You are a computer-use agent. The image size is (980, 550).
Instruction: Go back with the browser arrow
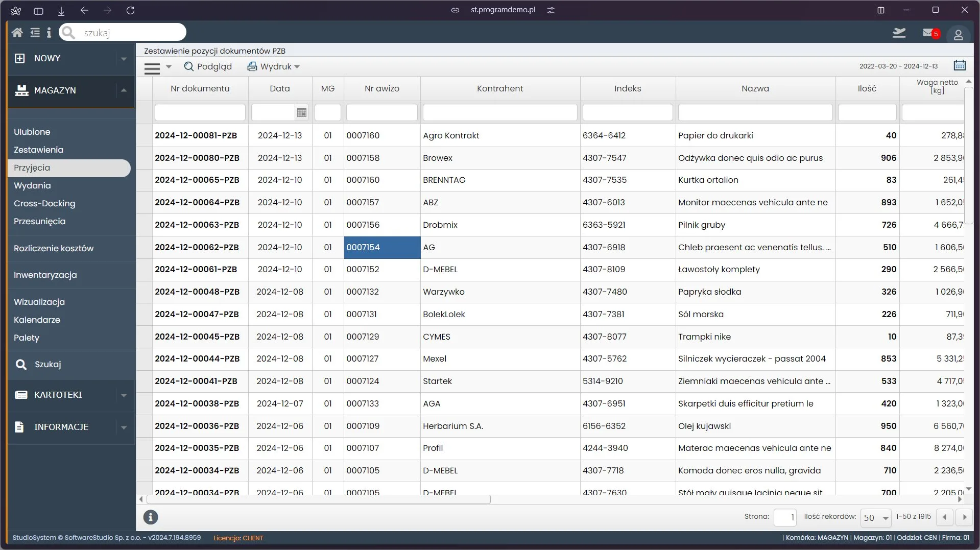click(84, 10)
